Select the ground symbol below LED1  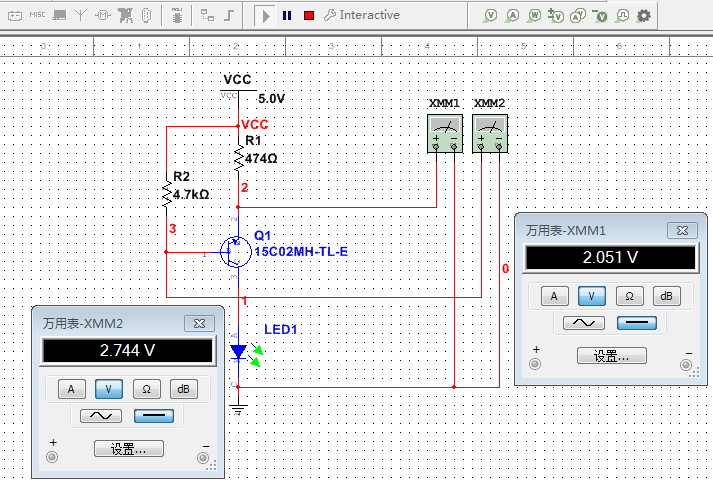[238, 409]
